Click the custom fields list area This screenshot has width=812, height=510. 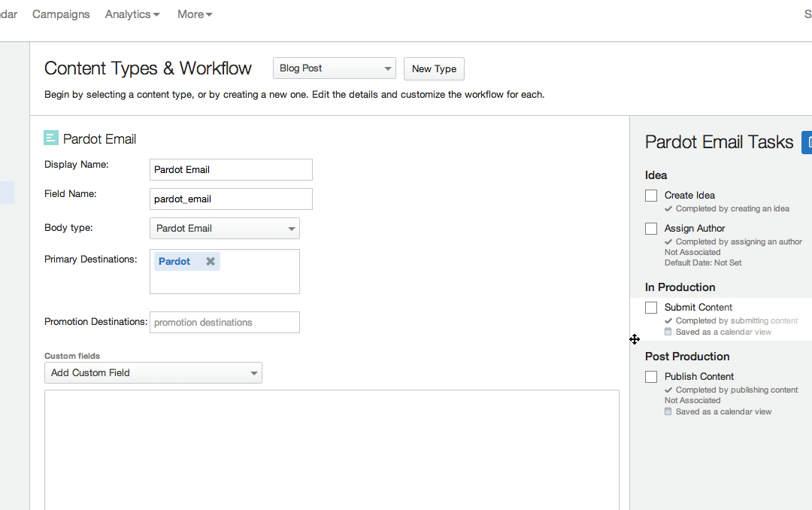[332, 450]
